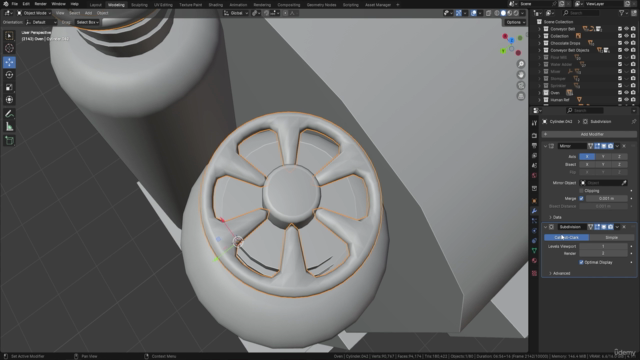Select the Scale tool
The image size is (640, 360).
pos(9,87)
